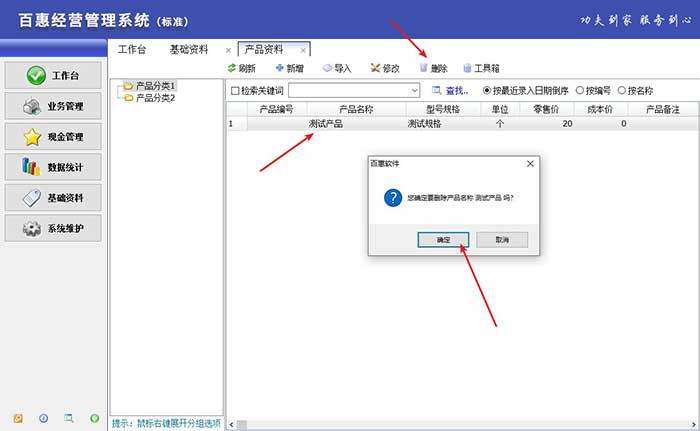Image resolution: width=700 pixels, height=431 pixels.
Task: Click the orange icon at sidebar bottom
Action: pyautogui.click(x=18, y=418)
